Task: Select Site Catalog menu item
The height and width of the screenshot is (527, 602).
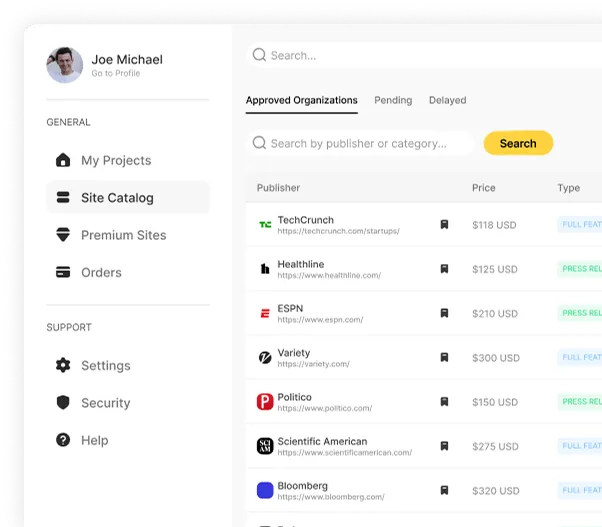Action: click(x=128, y=197)
